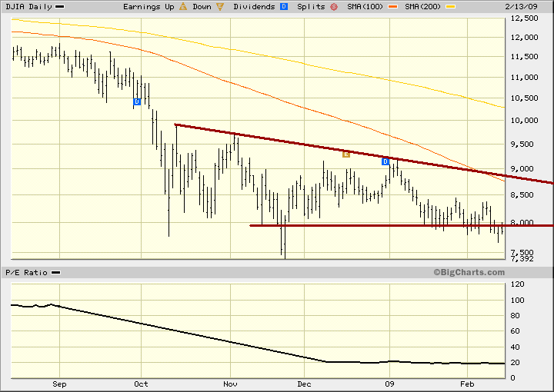This screenshot has height=392, width=554.
Task: Click the 20 P/E axis label
Action: [516, 363]
